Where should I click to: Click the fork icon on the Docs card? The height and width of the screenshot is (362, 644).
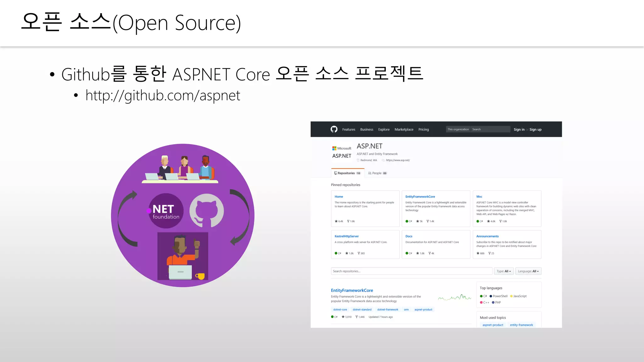point(430,253)
